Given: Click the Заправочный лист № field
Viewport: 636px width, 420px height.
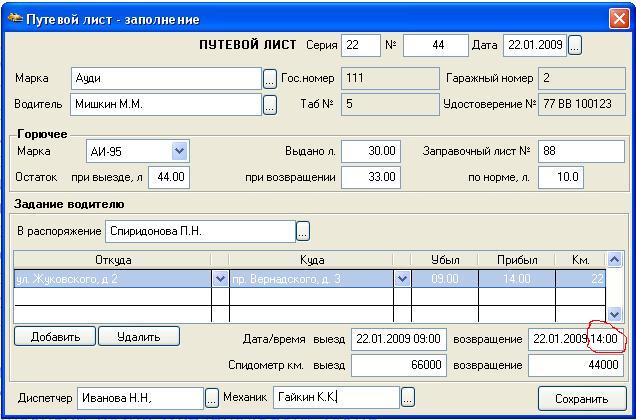Looking at the screenshot, I should (x=580, y=151).
